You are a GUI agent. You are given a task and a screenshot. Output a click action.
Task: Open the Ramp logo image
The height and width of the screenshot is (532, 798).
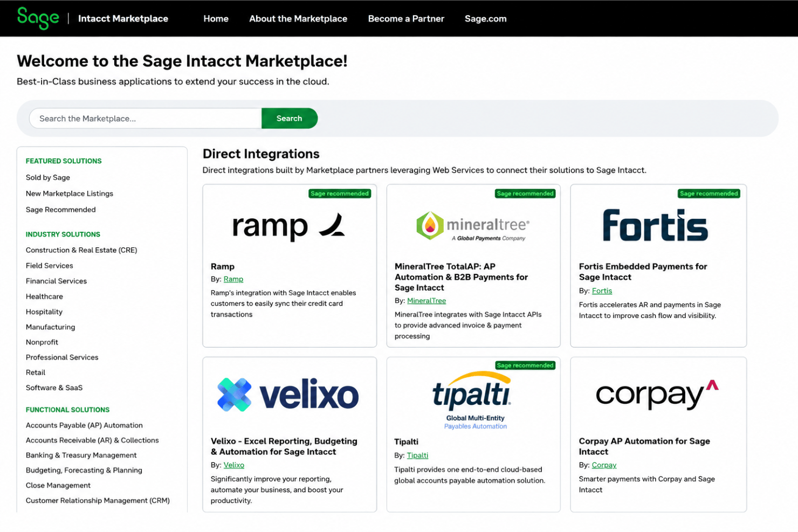(x=288, y=226)
